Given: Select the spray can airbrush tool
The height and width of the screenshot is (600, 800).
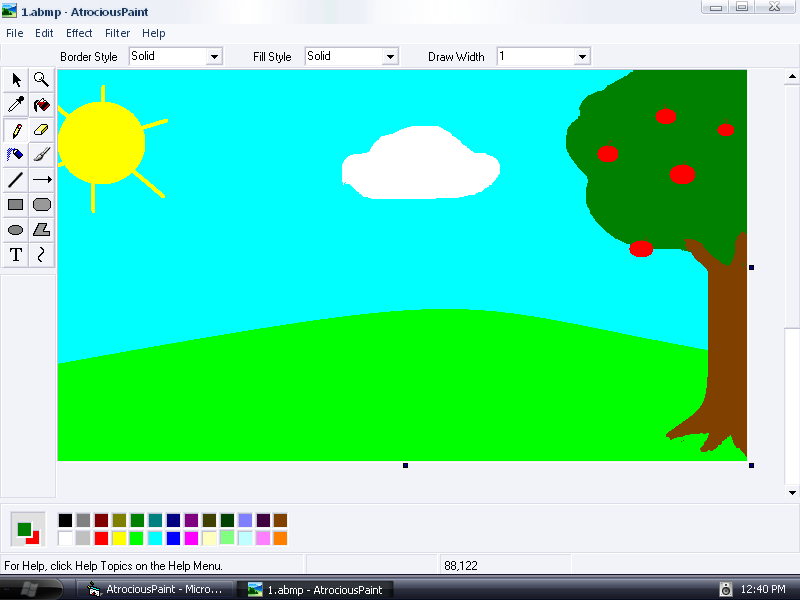Looking at the screenshot, I should pos(16,155).
